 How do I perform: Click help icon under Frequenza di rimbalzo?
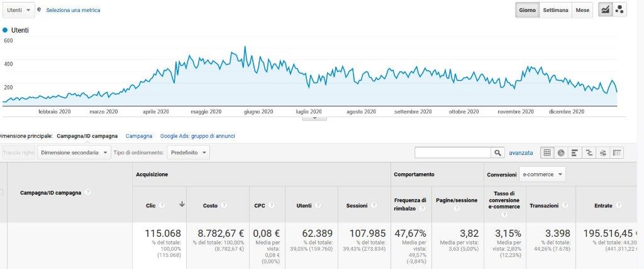point(422,209)
